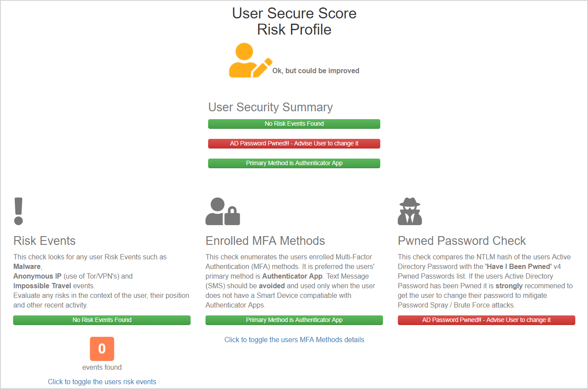Click the 'Ok, but could be improved' status
The width and height of the screenshot is (588, 389).
click(x=316, y=71)
